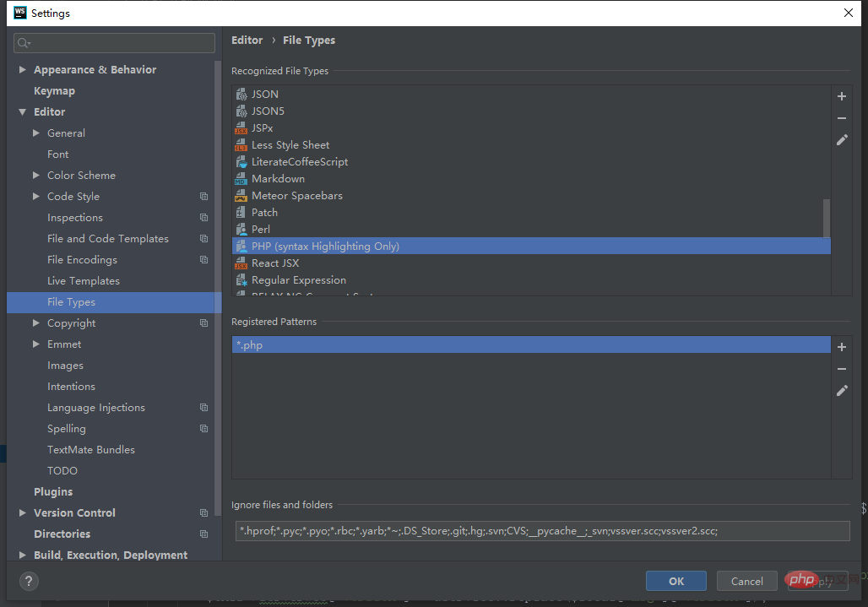Click edit pencil for Recognized File Types
This screenshot has width=868, height=607.
842,140
